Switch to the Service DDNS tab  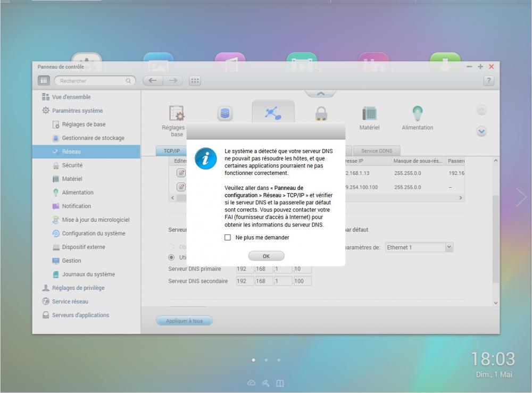pos(377,151)
